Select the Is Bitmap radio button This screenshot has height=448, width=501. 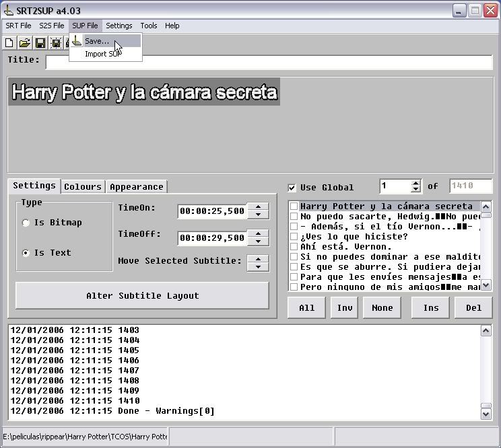click(x=26, y=223)
